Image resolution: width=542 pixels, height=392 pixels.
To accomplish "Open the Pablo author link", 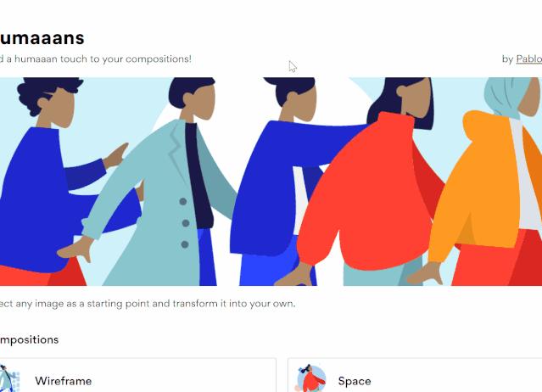I will pyautogui.click(x=529, y=59).
